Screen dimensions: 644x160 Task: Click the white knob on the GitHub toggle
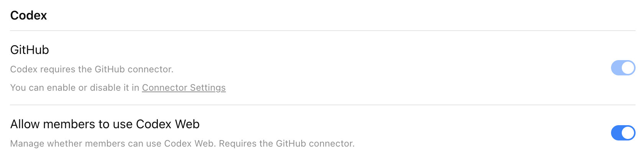[628, 68]
